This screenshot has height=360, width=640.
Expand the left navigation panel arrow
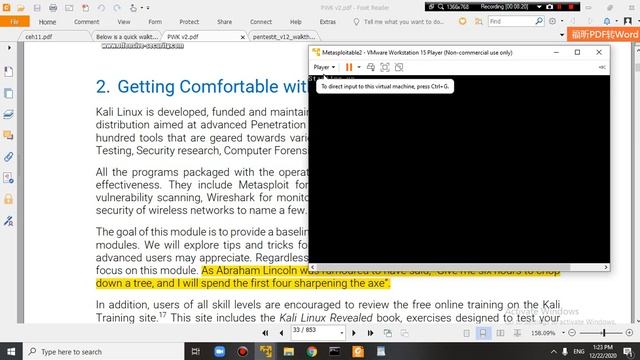[9, 48]
